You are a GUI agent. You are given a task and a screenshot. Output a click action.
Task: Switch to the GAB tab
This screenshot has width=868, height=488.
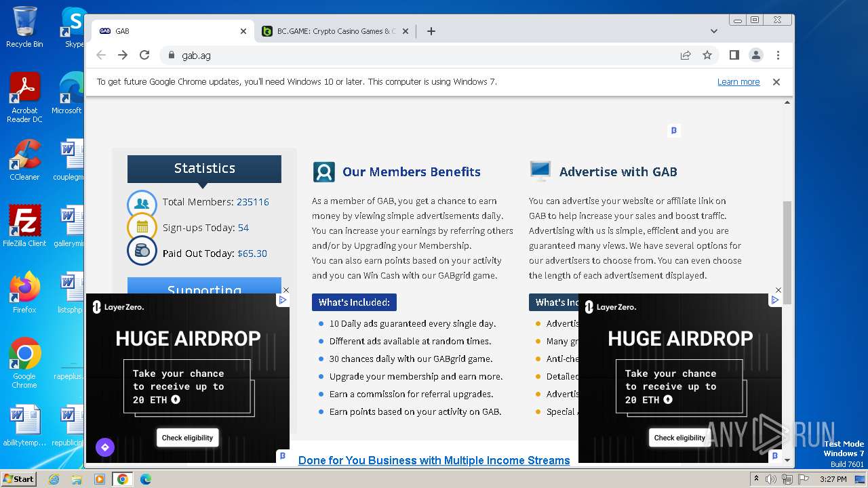coord(173,31)
